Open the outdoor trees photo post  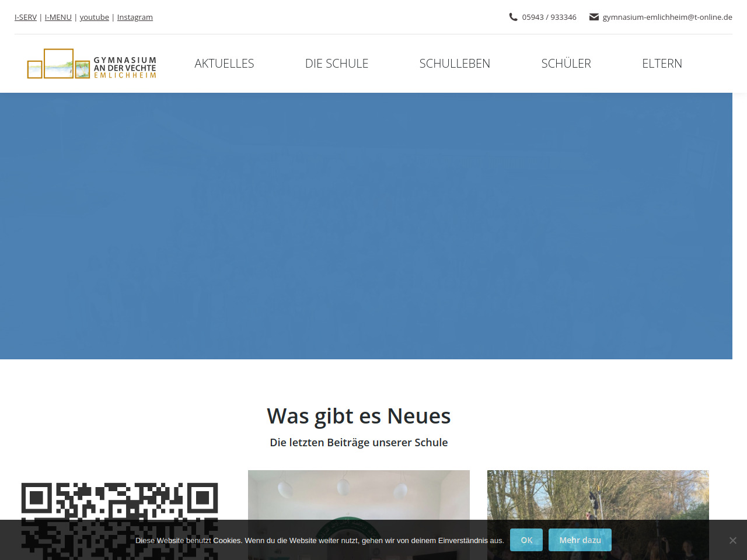click(x=598, y=495)
